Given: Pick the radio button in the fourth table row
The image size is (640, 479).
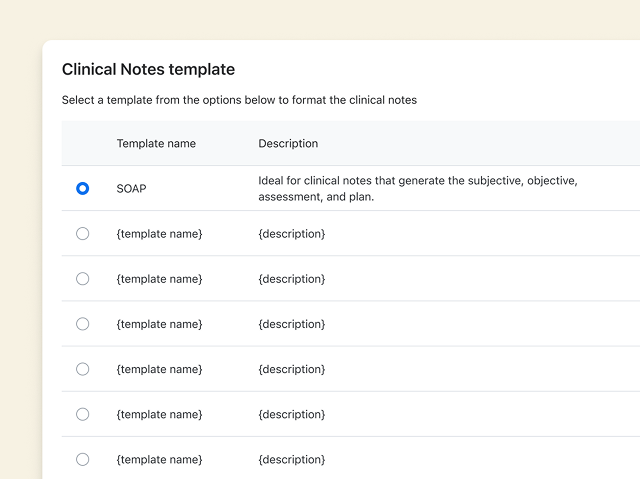Looking at the screenshot, I should (x=82, y=324).
